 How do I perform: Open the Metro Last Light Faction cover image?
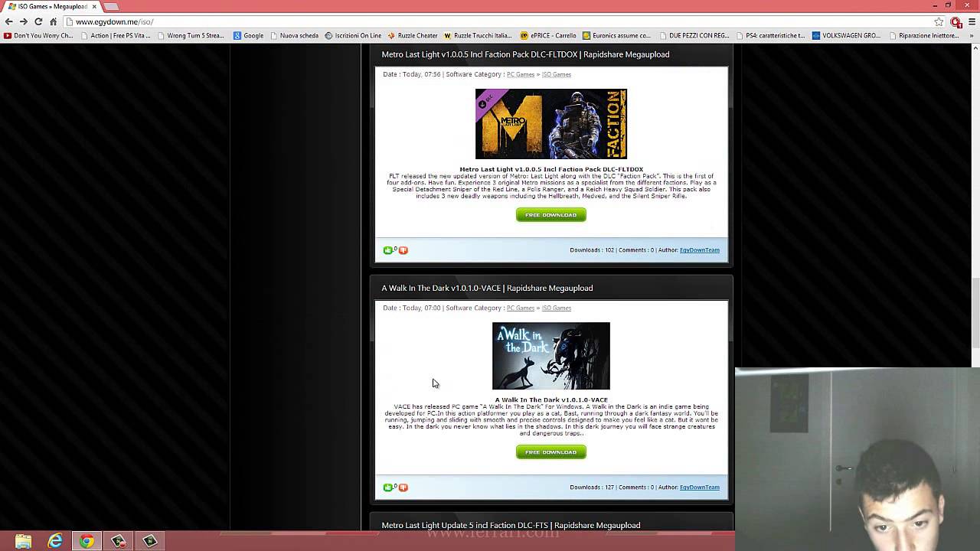pos(551,124)
